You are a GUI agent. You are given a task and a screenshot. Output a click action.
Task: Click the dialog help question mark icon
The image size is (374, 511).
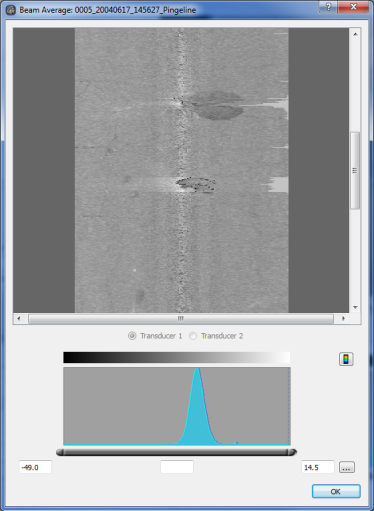[328, 7]
